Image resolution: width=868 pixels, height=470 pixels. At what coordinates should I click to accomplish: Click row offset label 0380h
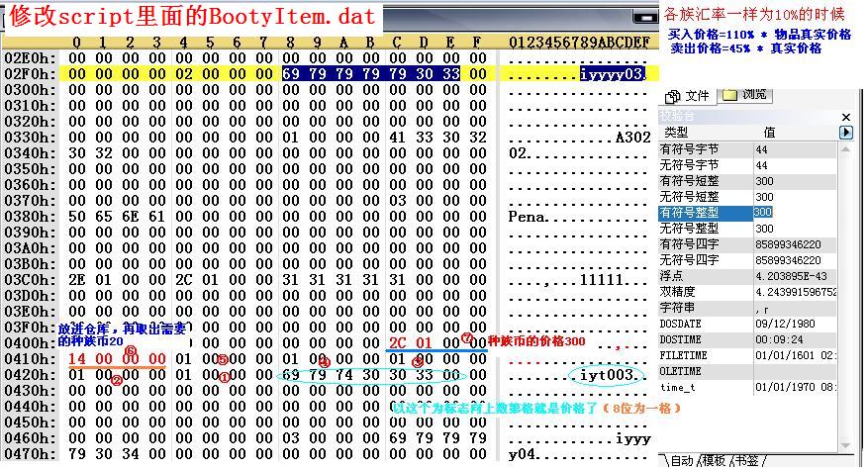click(x=30, y=217)
